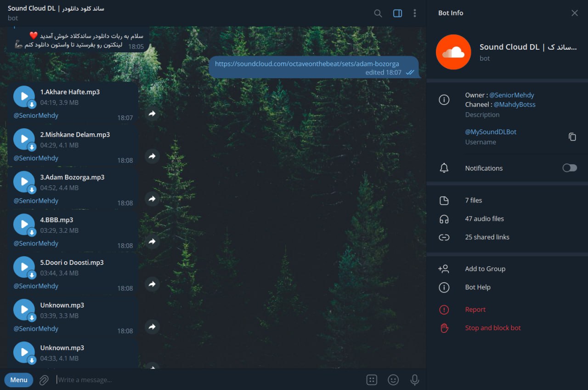Open the three-dot chat options menu
The image size is (588, 390).
pyautogui.click(x=415, y=13)
